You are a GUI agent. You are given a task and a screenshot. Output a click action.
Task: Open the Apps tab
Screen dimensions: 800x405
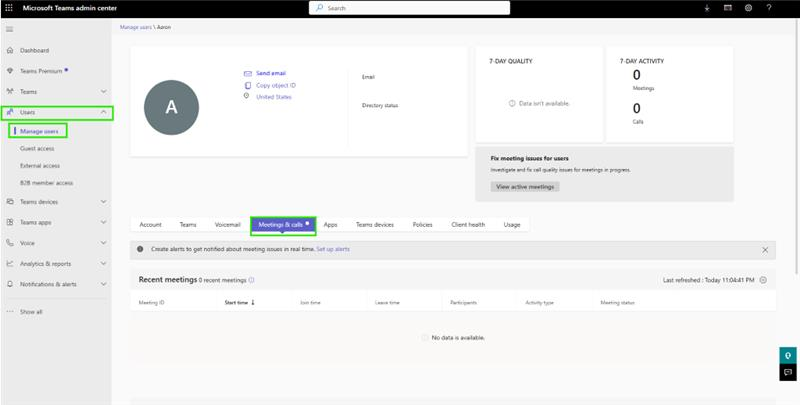coord(331,224)
